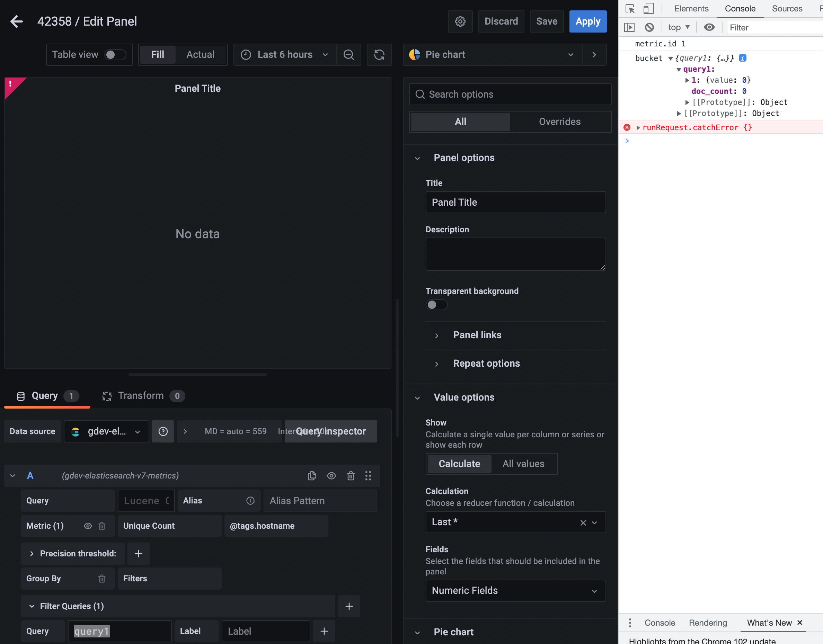Activate the inspect element cursor in DevTools

(629, 8)
